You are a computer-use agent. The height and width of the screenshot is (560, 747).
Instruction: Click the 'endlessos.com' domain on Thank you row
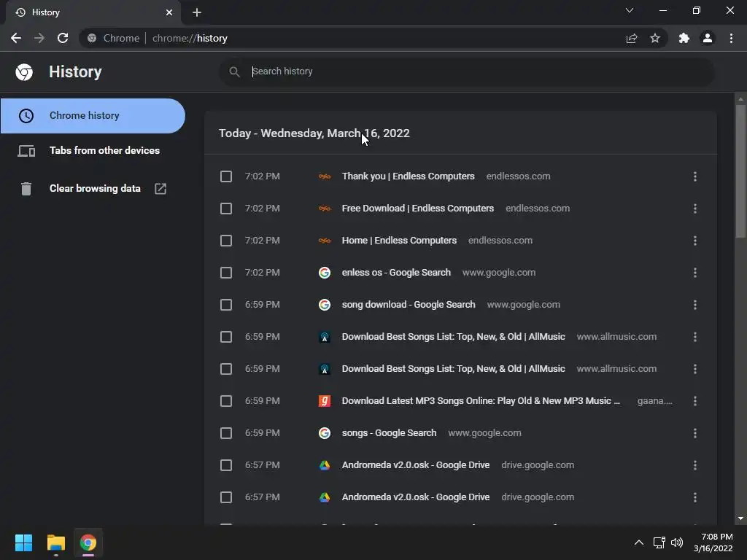click(519, 176)
